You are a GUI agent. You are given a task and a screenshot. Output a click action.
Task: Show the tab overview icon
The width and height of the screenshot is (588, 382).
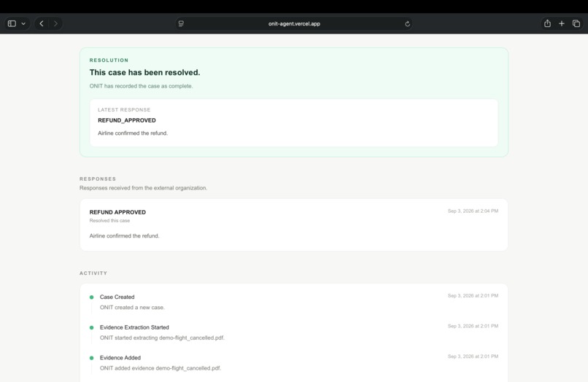click(x=576, y=23)
